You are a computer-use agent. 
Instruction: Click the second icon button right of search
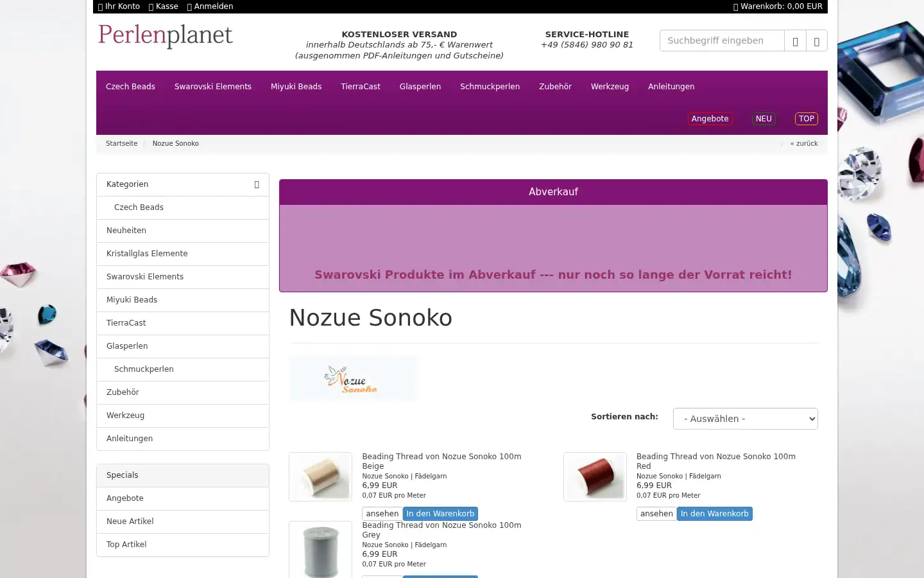(816, 40)
